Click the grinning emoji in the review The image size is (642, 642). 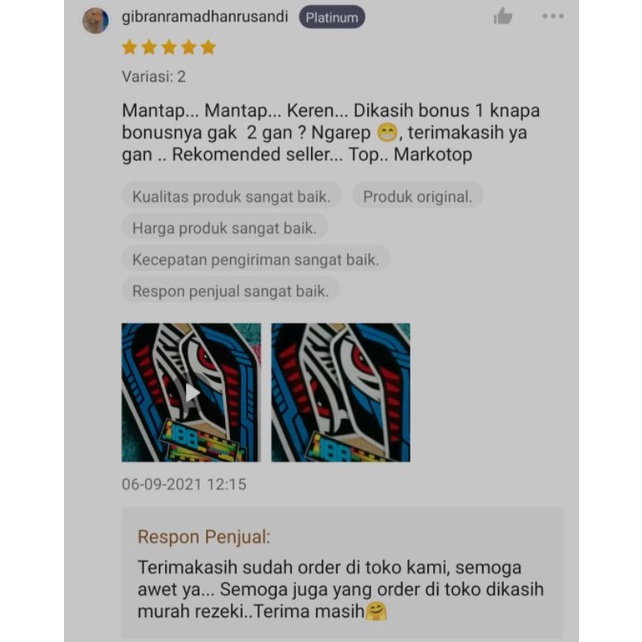click(387, 133)
